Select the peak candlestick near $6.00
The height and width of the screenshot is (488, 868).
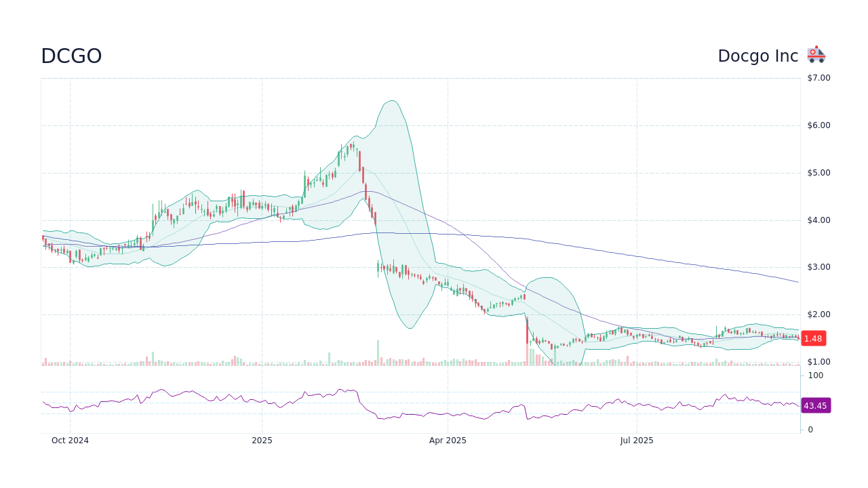pyautogui.click(x=352, y=146)
